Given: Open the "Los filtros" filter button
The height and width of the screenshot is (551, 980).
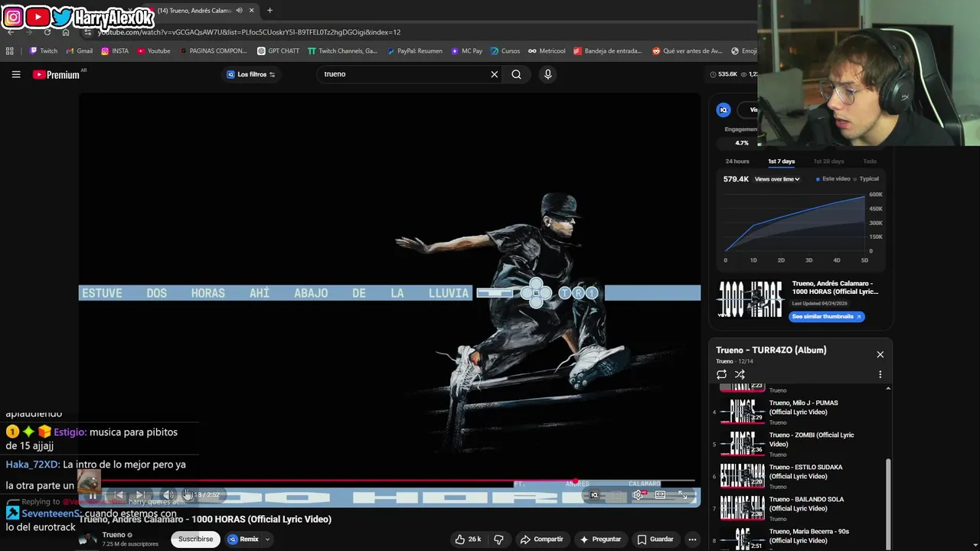Looking at the screenshot, I should (251, 74).
